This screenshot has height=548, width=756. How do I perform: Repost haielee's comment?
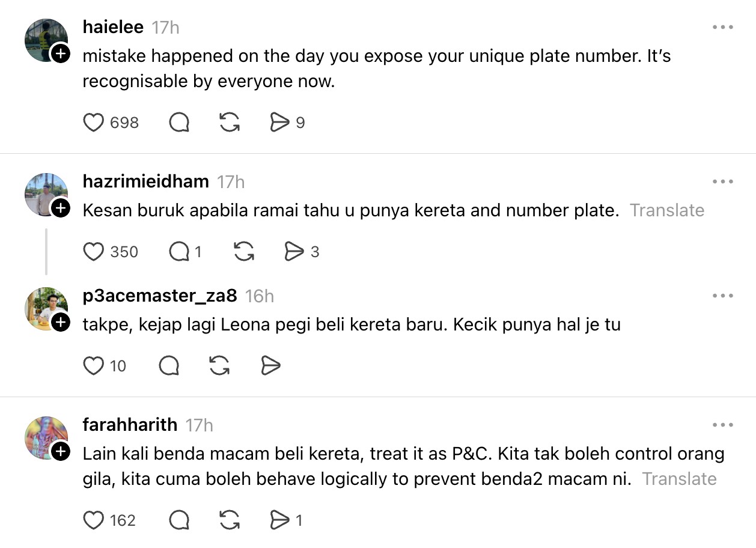tap(230, 123)
